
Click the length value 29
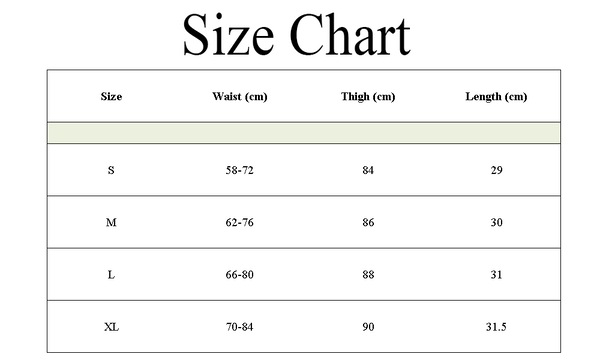tap(496, 170)
